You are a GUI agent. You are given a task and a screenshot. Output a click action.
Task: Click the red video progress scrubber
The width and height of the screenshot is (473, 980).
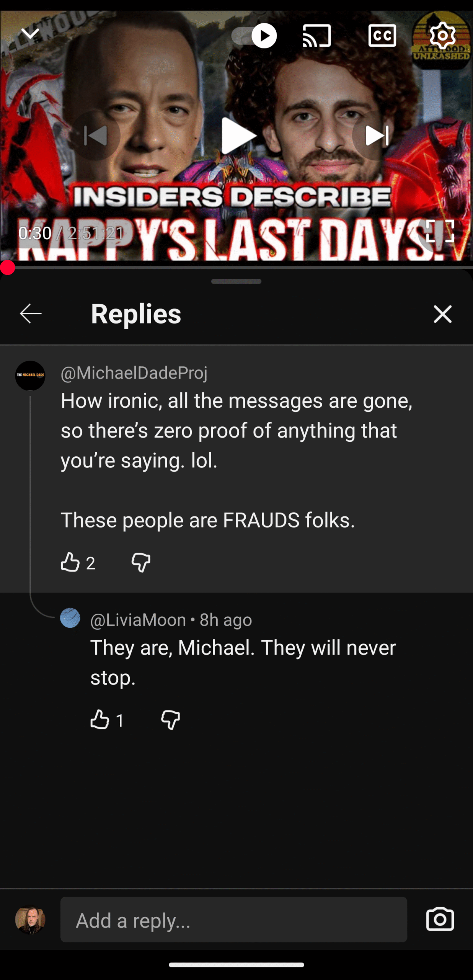pos(8,268)
